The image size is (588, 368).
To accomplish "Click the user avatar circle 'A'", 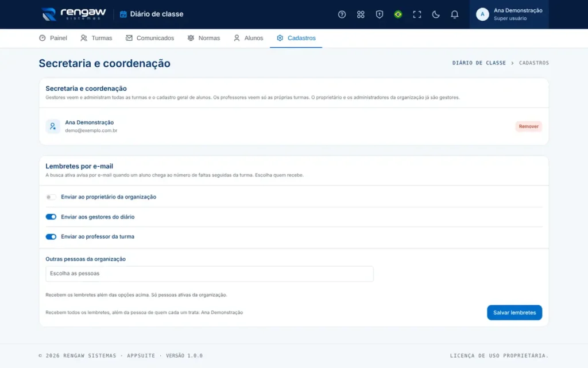I will click(x=482, y=14).
